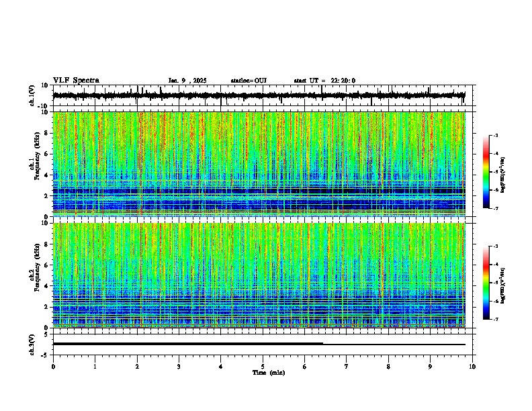Click time axis tick label 1

[95, 367]
